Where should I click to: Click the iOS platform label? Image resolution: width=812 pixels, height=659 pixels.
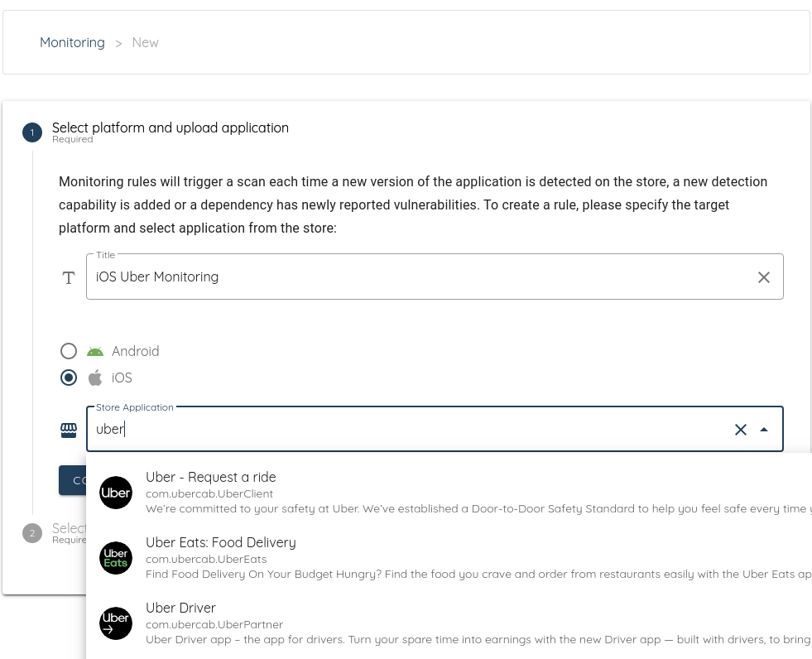pos(122,378)
